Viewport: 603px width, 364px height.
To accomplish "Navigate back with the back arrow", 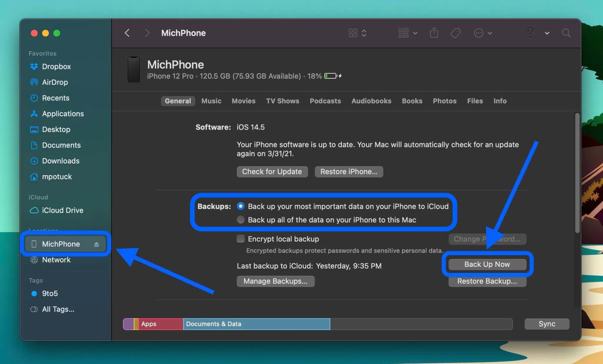I will pyautogui.click(x=127, y=33).
